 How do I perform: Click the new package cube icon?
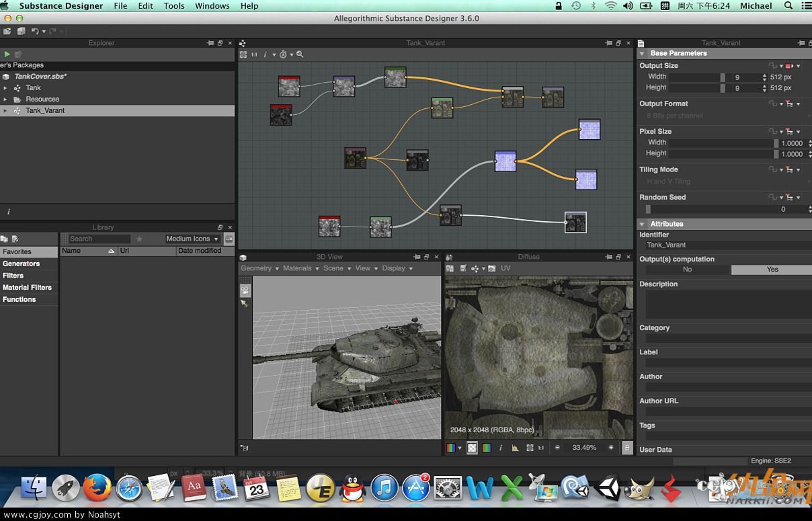click(x=21, y=31)
